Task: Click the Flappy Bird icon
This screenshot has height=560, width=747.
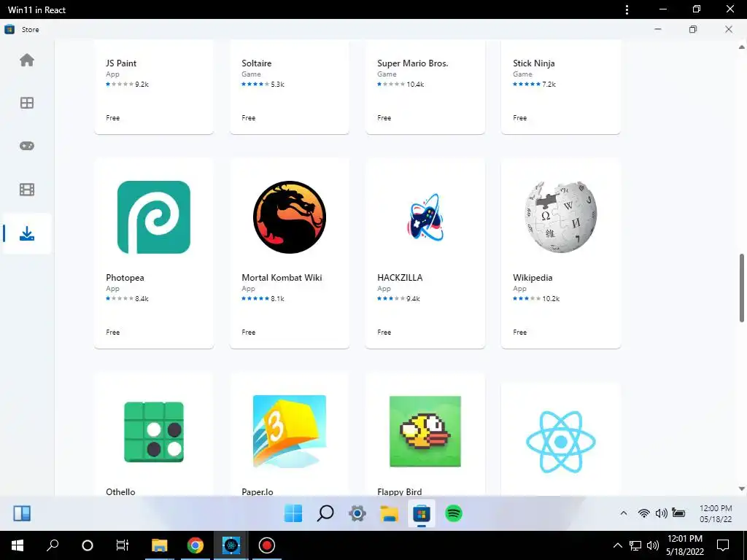Action: click(x=425, y=432)
